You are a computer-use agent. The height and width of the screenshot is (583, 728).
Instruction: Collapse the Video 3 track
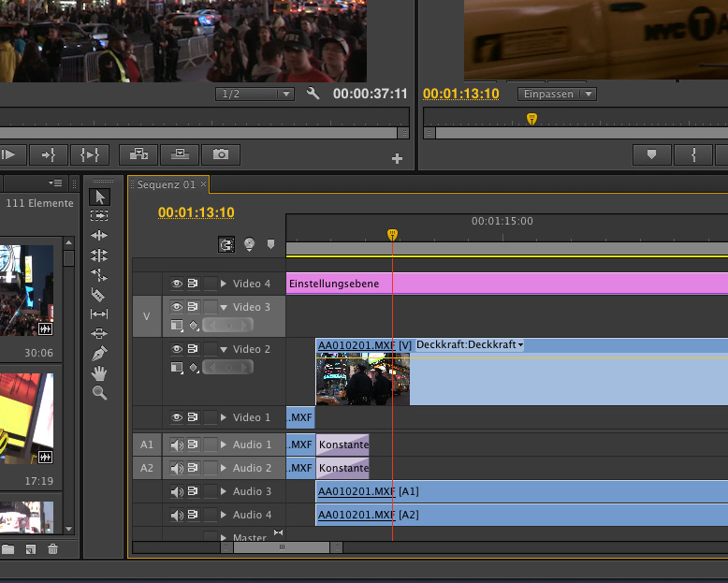click(224, 307)
